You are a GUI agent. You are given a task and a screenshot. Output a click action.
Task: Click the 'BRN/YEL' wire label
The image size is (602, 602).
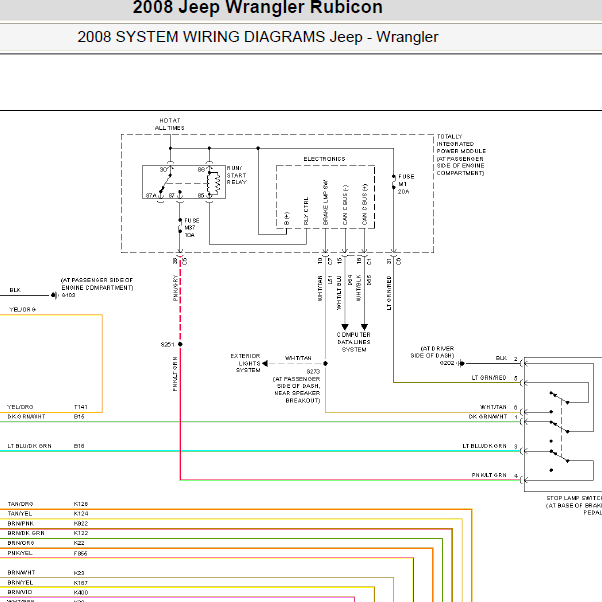point(20,583)
